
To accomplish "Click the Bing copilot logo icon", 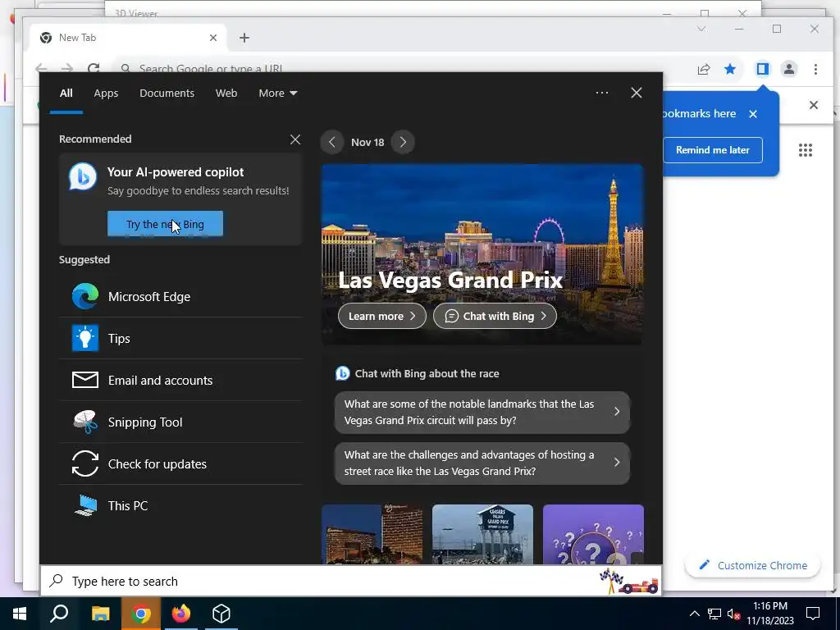I will [x=83, y=176].
